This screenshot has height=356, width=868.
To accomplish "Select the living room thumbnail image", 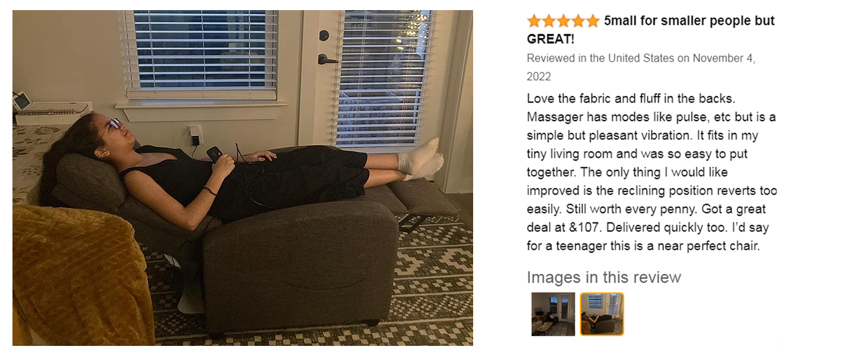I will tap(553, 314).
